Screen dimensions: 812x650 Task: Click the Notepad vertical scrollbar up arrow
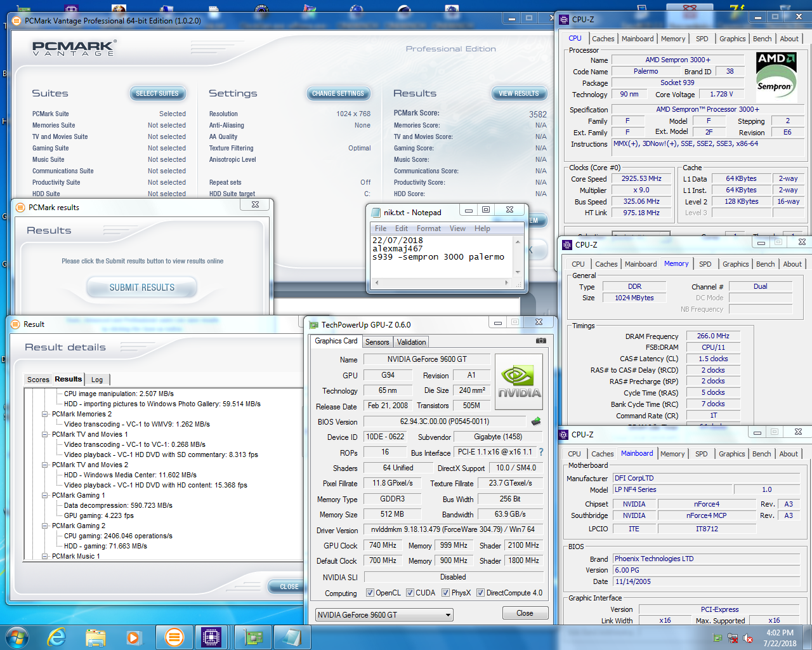518,242
